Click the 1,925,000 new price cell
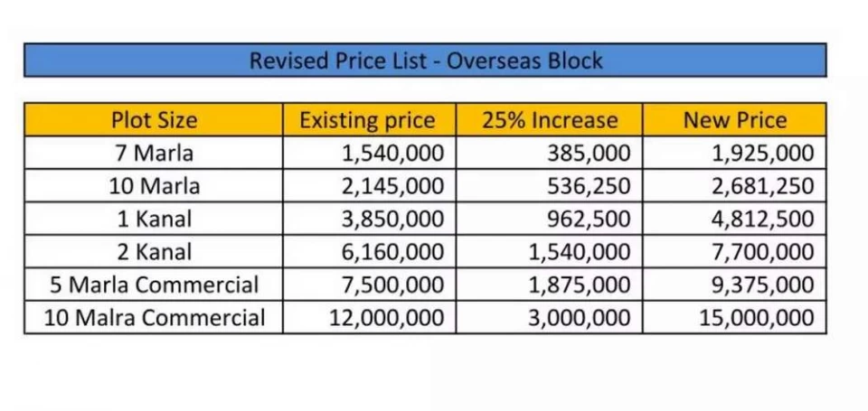This screenshot has width=868, height=411. pyautogui.click(x=762, y=153)
